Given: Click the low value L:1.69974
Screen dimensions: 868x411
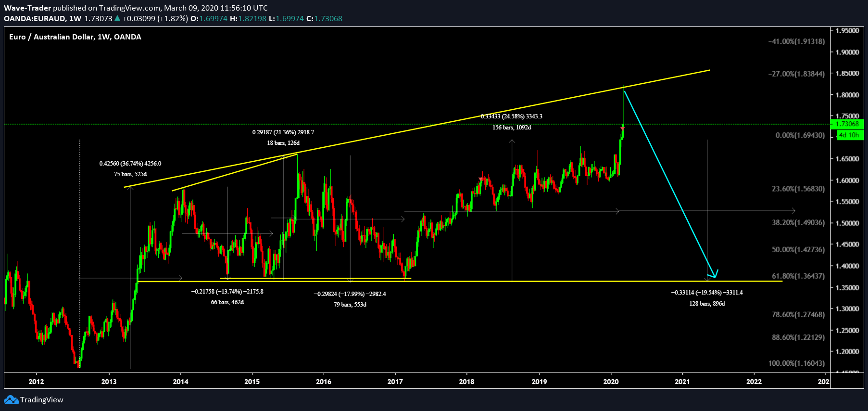Looking at the screenshot, I should (286, 18).
